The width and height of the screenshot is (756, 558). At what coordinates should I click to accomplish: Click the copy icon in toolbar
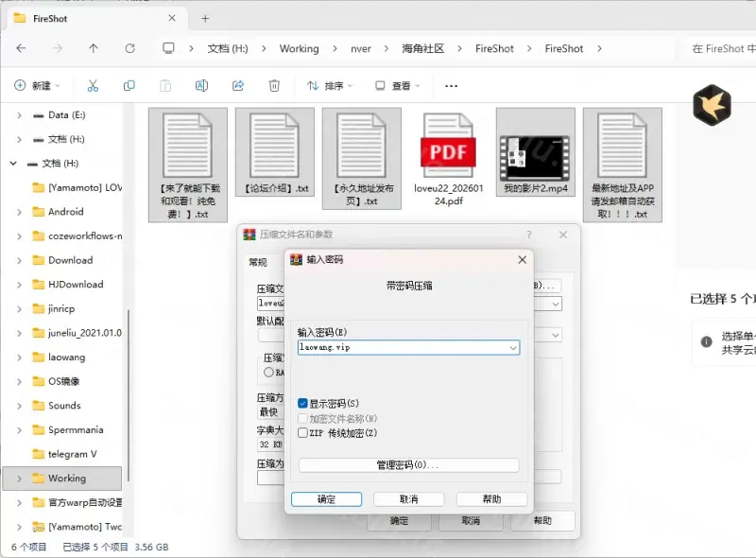(x=129, y=86)
